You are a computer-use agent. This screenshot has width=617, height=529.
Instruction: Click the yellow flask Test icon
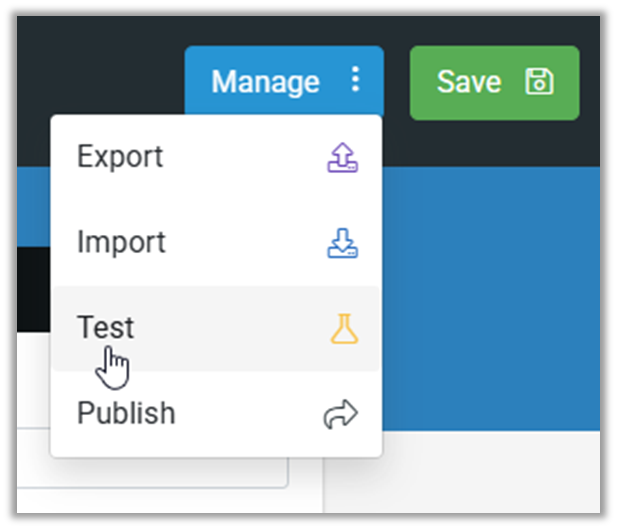click(x=343, y=328)
